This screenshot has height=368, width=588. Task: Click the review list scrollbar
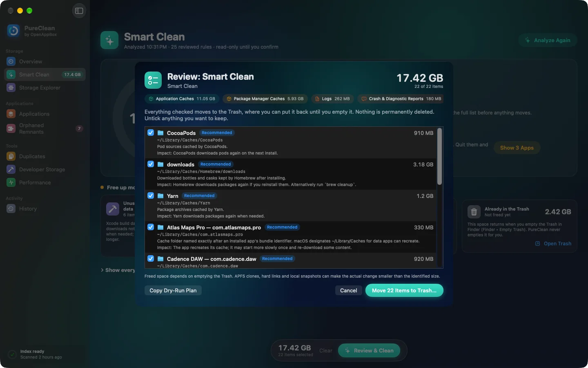tap(439, 157)
